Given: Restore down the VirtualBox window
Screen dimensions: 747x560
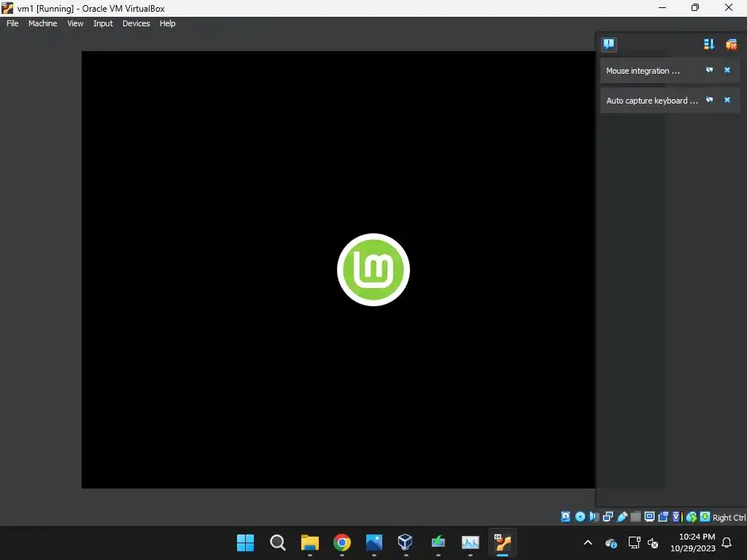Looking at the screenshot, I should [x=695, y=7].
